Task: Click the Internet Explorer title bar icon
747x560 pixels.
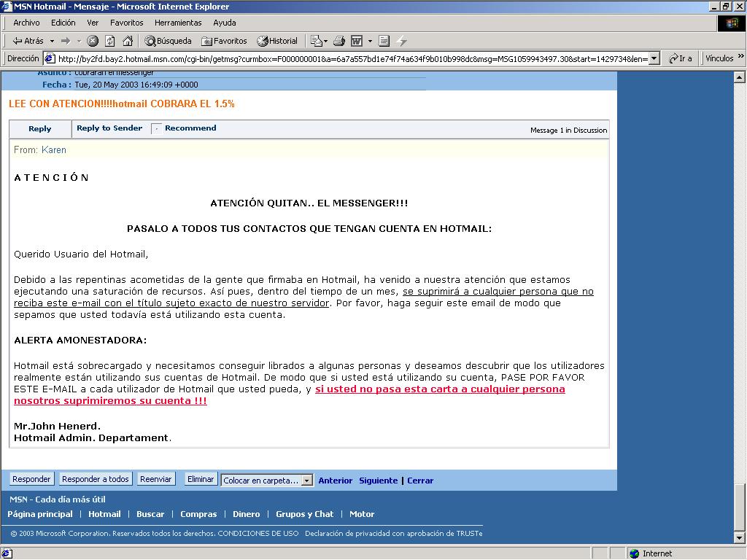Action: pyautogui.click(x=7, y=7)
